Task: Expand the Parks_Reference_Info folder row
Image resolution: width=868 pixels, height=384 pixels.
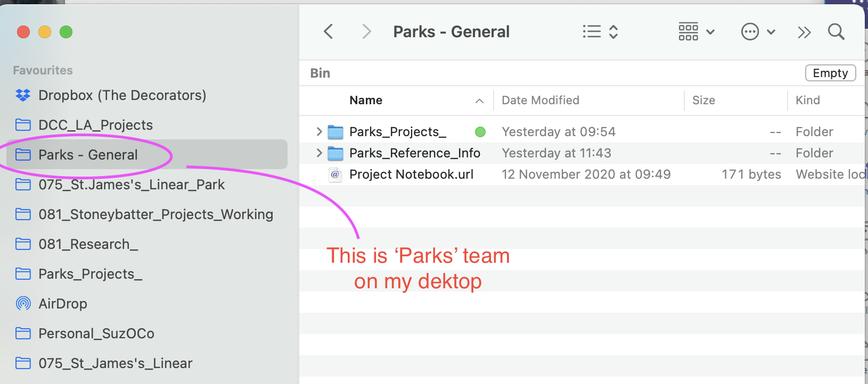Action: [x=320, y=153]
